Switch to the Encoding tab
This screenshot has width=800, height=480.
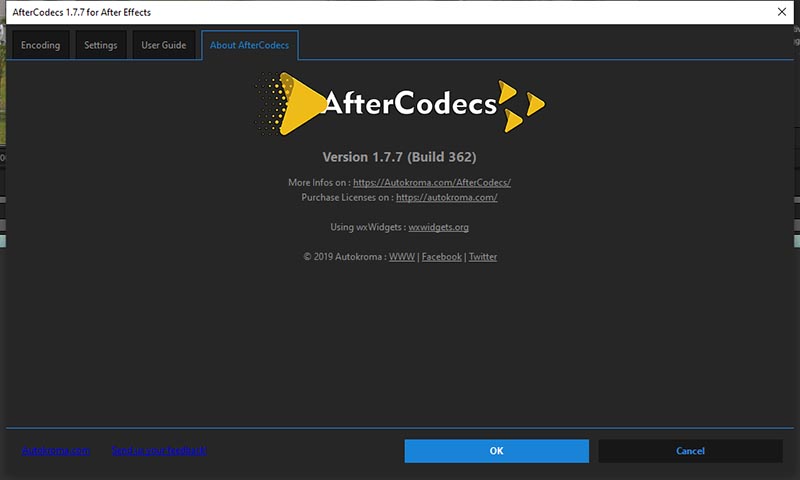(40, 45)
